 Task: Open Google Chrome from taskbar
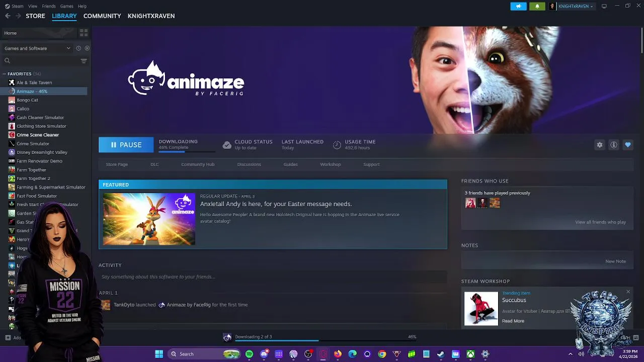pos(382,354)
